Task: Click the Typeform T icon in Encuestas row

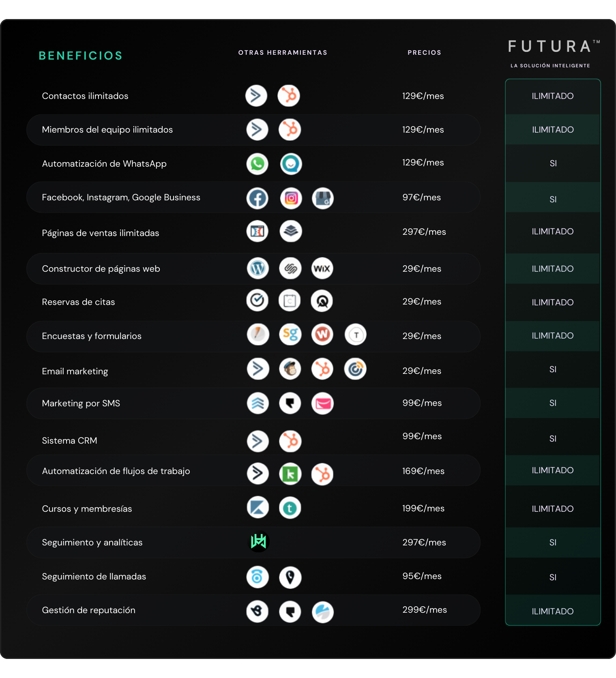Action: point(356,335)
